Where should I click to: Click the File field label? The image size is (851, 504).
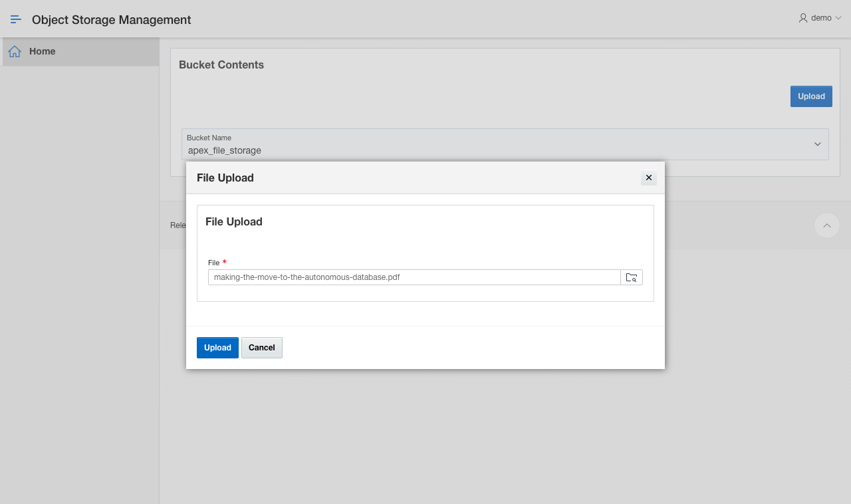pos(213,263)
